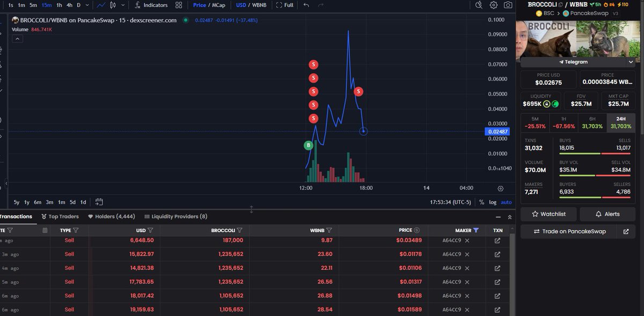
Task: Toggle auto scale on price axis
Action: click(x=506, y=202)
